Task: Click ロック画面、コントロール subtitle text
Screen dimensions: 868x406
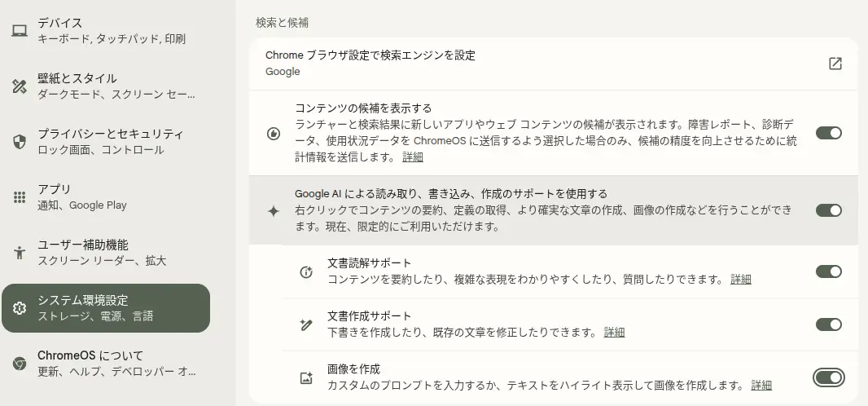Action: click(100, 150)
